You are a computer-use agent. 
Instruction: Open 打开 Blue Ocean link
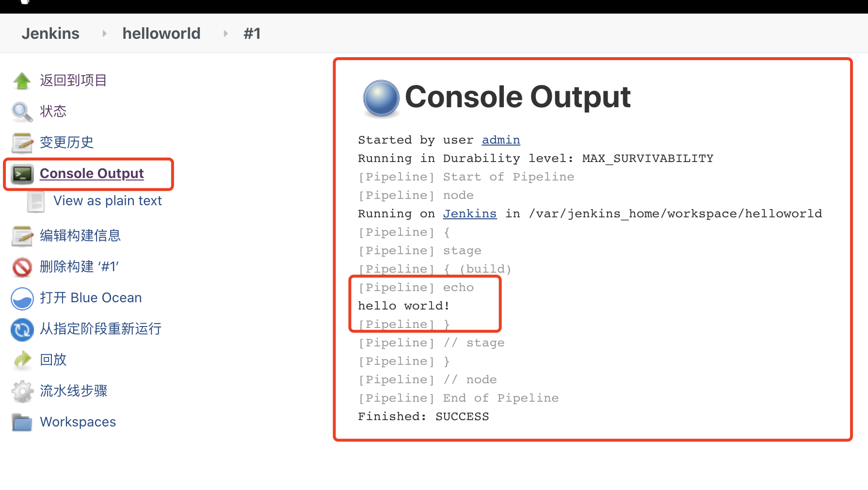point(91,298)
